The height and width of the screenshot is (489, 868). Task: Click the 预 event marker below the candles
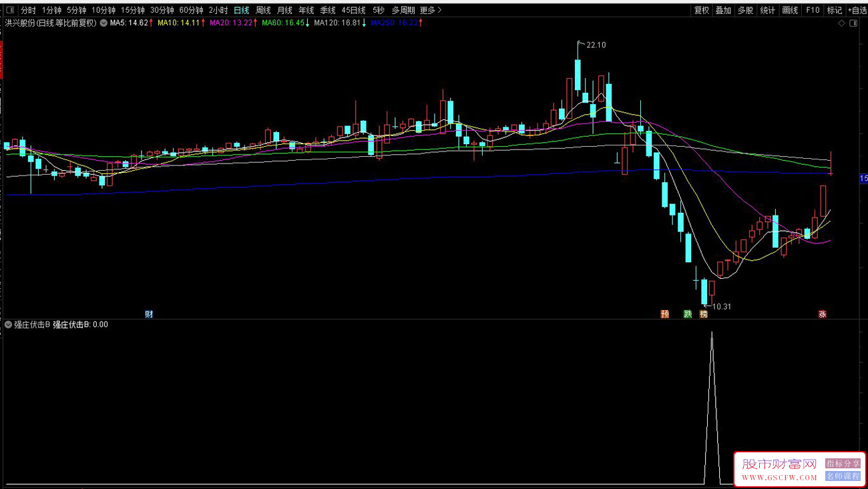[664, 314]
